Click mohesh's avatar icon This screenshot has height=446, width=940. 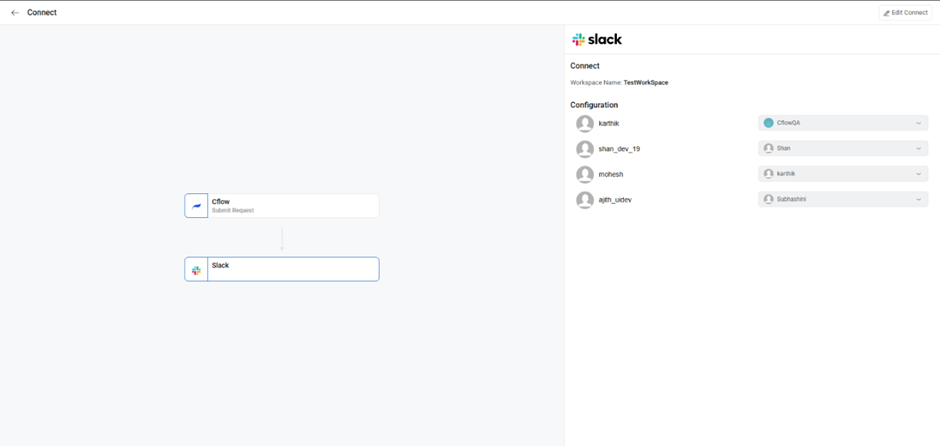tap(585, 174)
